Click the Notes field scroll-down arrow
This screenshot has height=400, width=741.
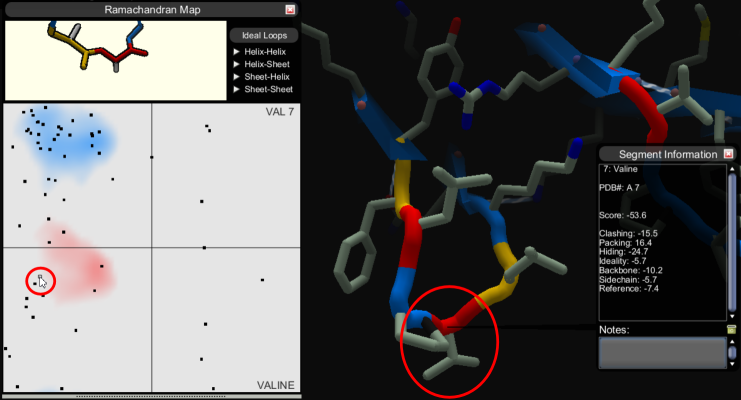pyautogui.click(x=732, y=364)
